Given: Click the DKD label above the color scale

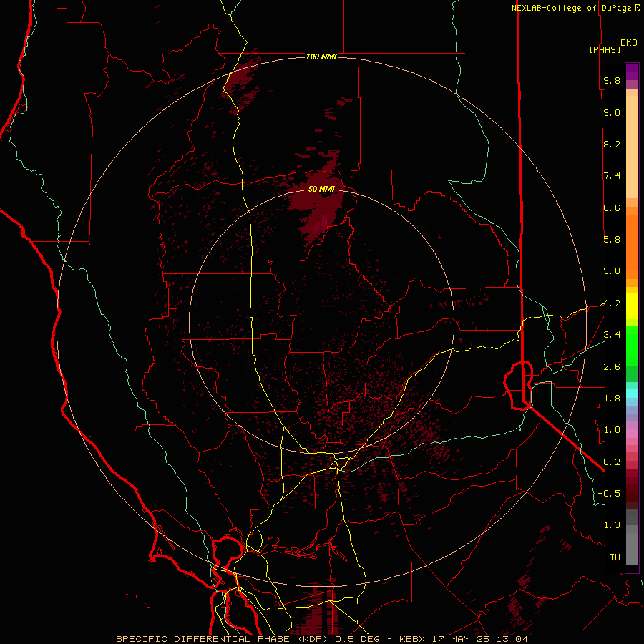Looking at the screenshot, I should [629, 43].
